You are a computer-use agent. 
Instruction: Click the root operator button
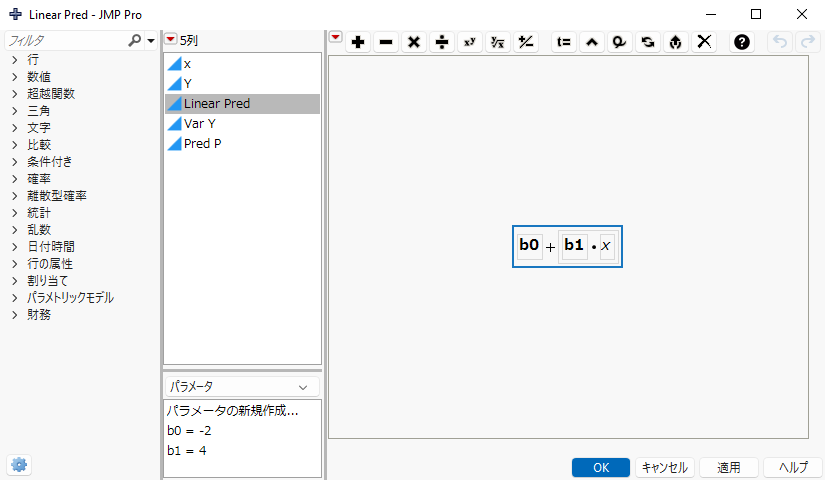(x=498, y=42)
